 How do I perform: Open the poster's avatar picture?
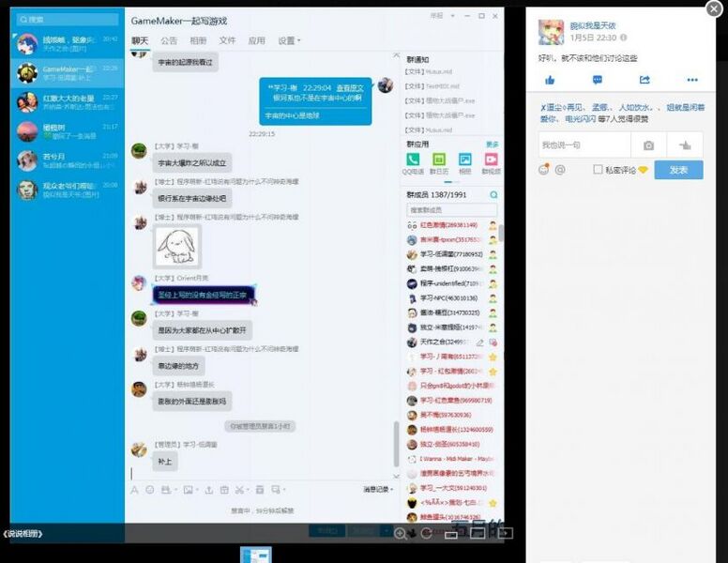[551, 32]
